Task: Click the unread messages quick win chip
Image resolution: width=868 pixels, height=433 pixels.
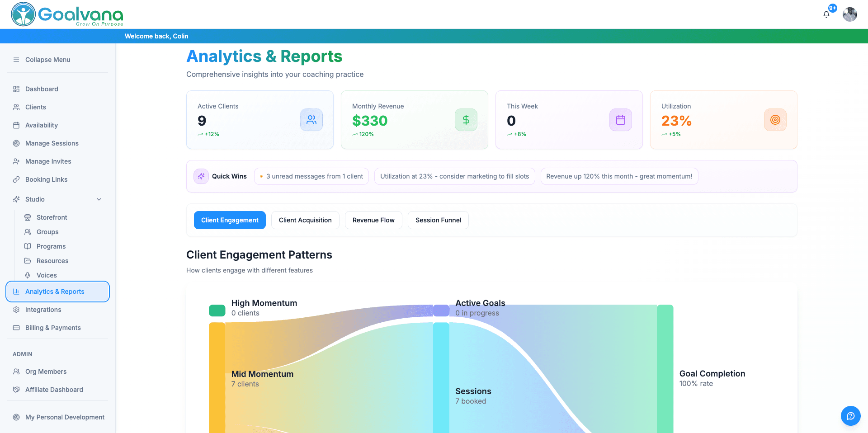Action: 311,176
